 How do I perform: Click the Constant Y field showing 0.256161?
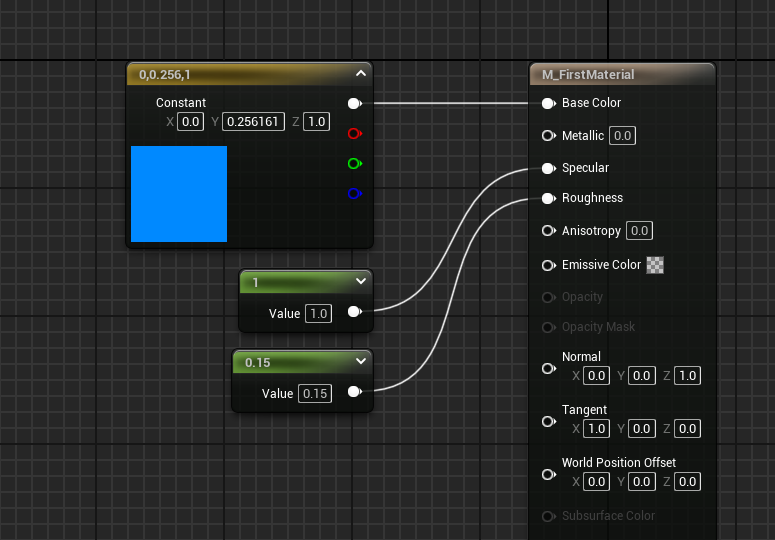click(x=253, y=122)
